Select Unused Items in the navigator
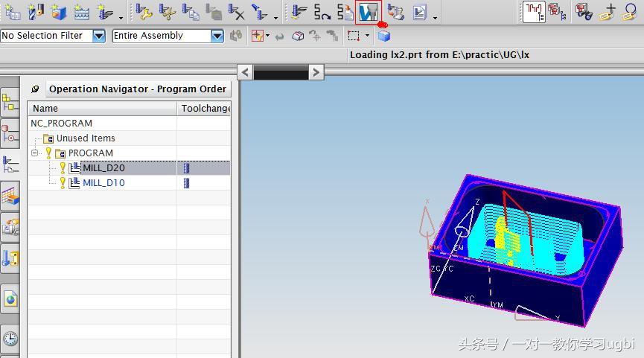The height and width of the screenshot is (358, 644). coord(86,138)
